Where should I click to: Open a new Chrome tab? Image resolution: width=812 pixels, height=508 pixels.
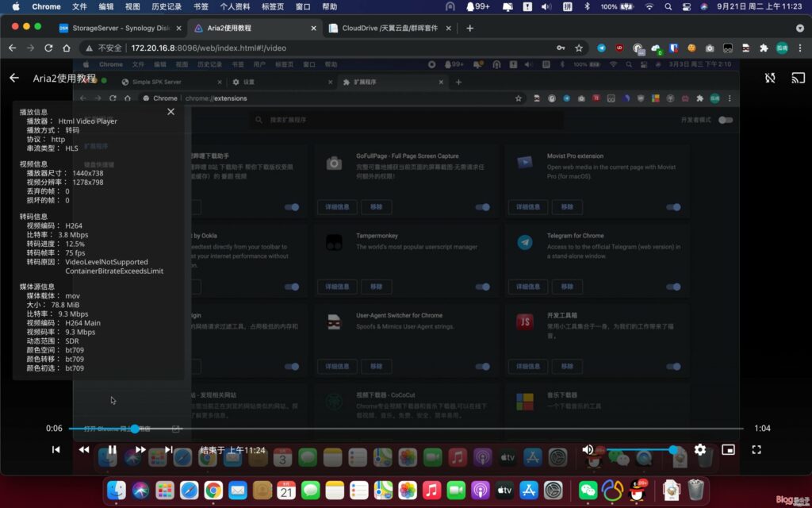469,28
